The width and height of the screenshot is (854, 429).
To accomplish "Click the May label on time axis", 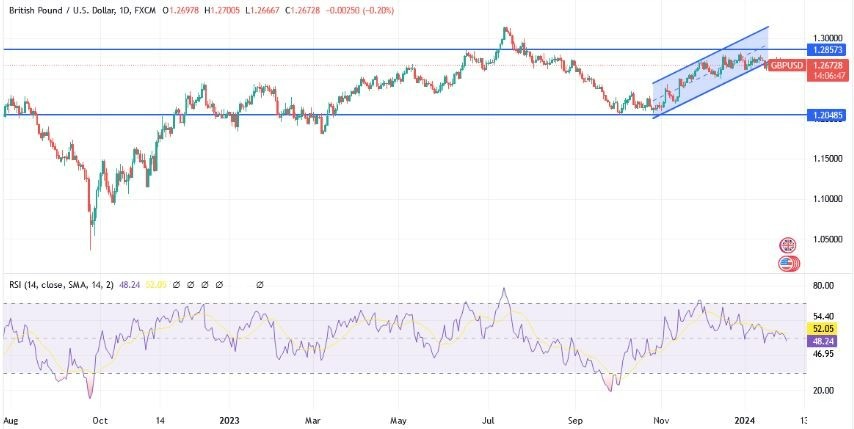I will [399, 421].
